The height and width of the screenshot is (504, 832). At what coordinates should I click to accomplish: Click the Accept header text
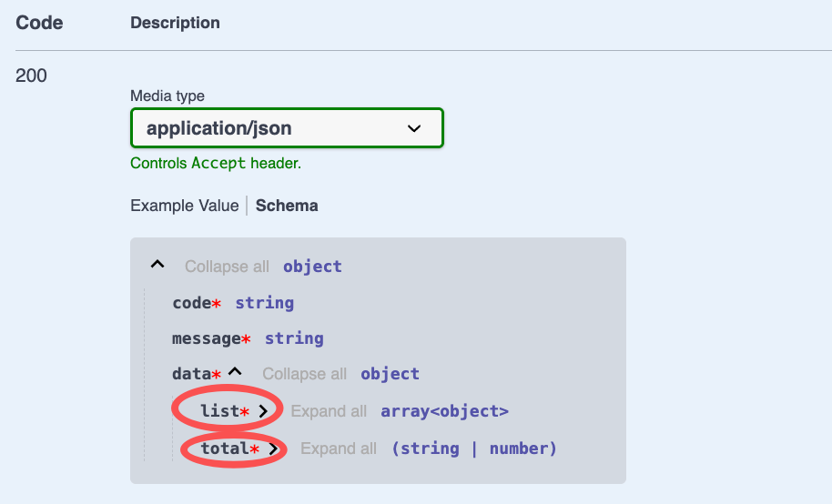218,164
